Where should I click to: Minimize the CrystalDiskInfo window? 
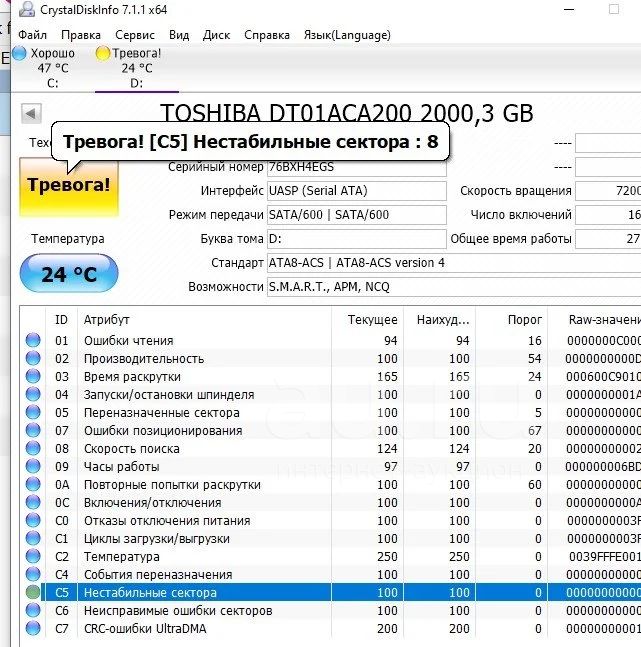pos(569,9)
